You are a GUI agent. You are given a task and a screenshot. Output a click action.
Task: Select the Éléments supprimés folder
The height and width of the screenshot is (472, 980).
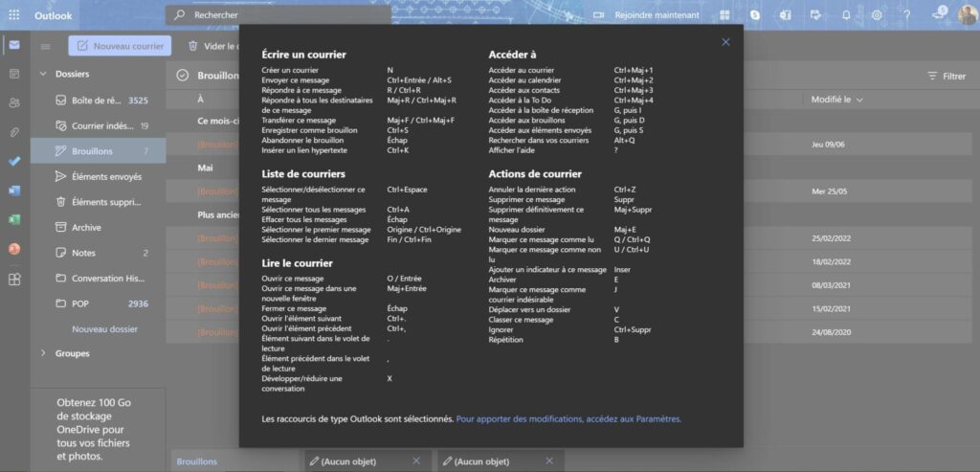pyautogui.click(x=99, y=202)
